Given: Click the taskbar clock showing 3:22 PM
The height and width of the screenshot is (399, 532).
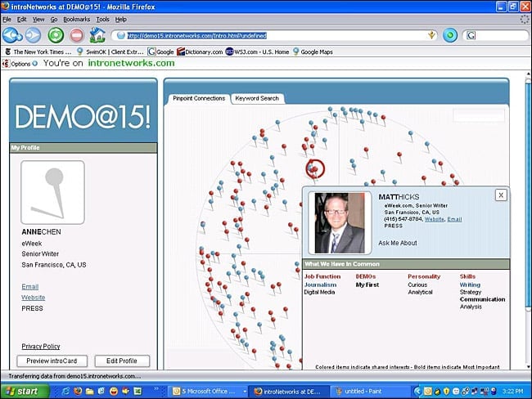Looking at the screenshot, I should [x=512, y=392].
